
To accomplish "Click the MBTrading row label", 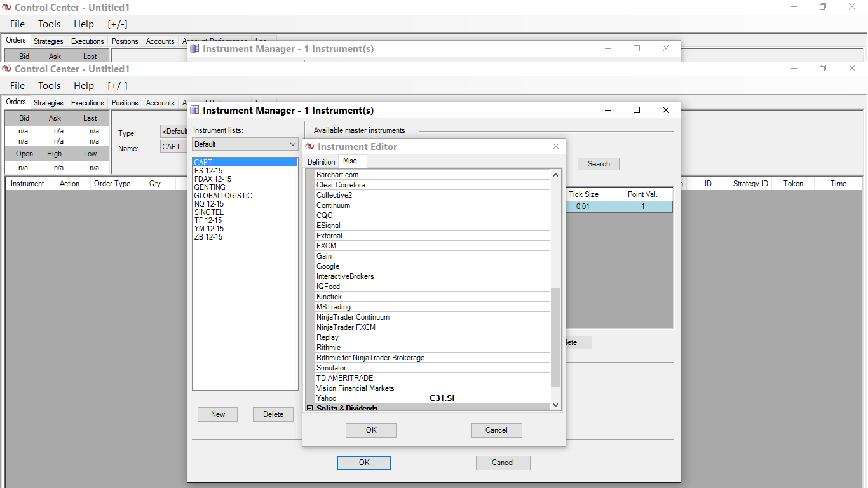I will (334, 307).
